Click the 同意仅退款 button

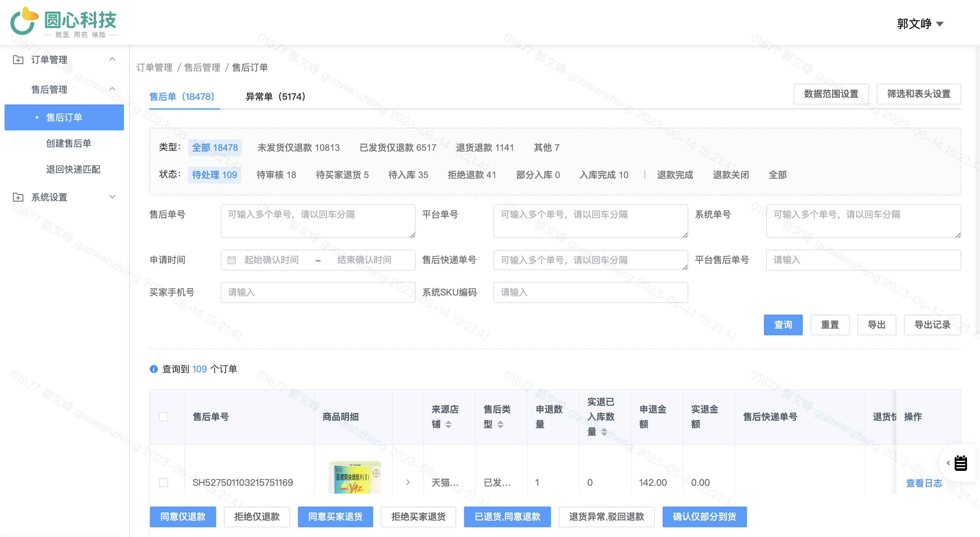(x=183, y=517)
